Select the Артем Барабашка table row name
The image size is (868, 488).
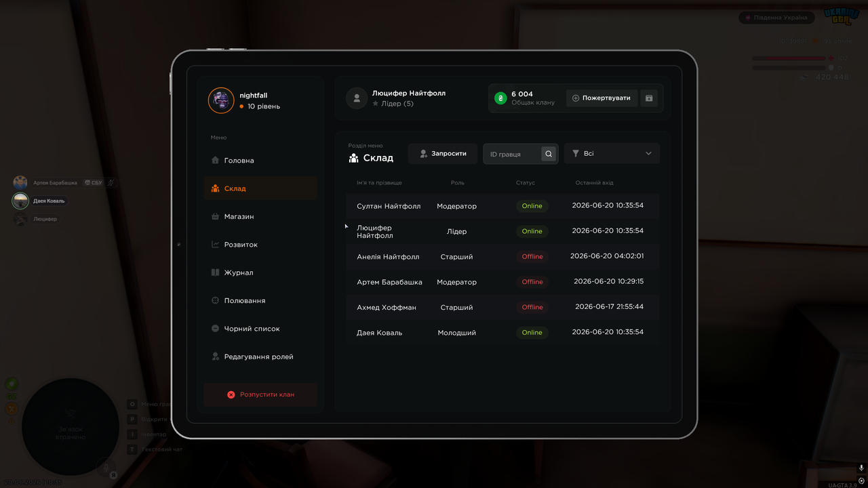tap(389, 282)
